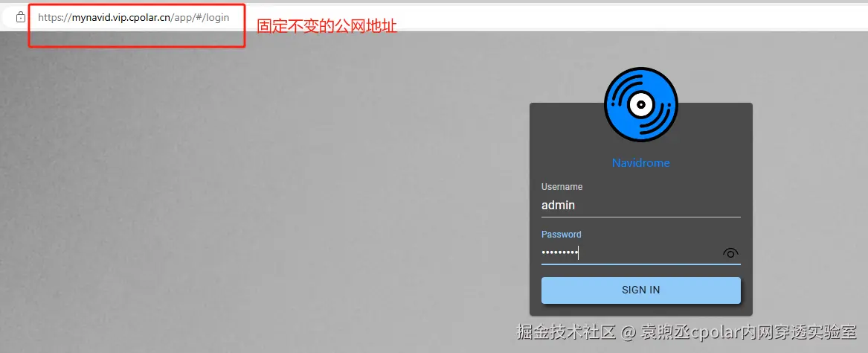Screen dimensions: 868x353
Task: Click the Navidrome vinyl record logo
Action: tap(641, 104)
